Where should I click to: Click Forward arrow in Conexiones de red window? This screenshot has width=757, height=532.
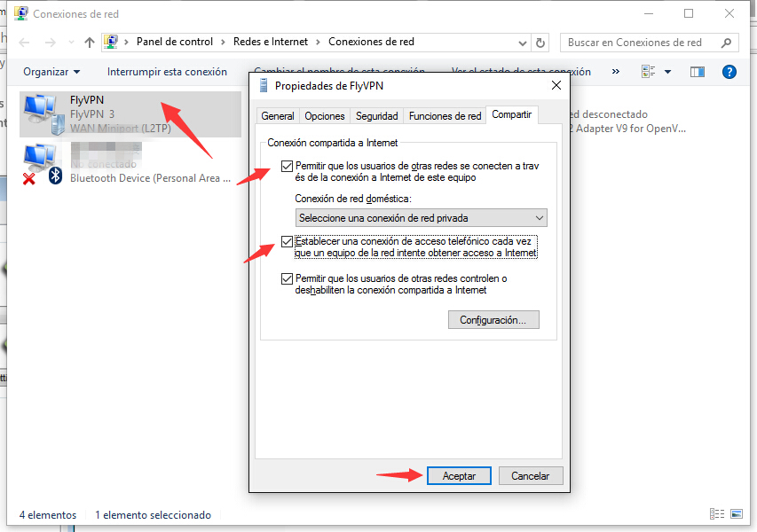click(x=51, y=43)
